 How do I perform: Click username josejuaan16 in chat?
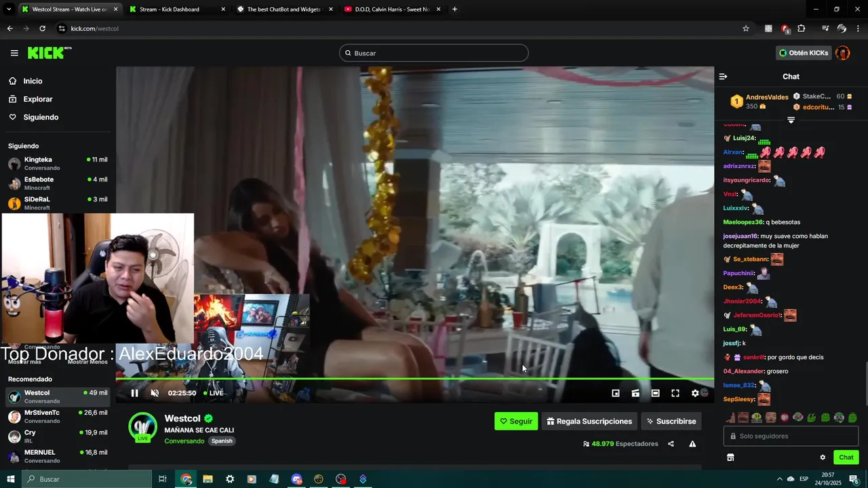pos(740,237)
